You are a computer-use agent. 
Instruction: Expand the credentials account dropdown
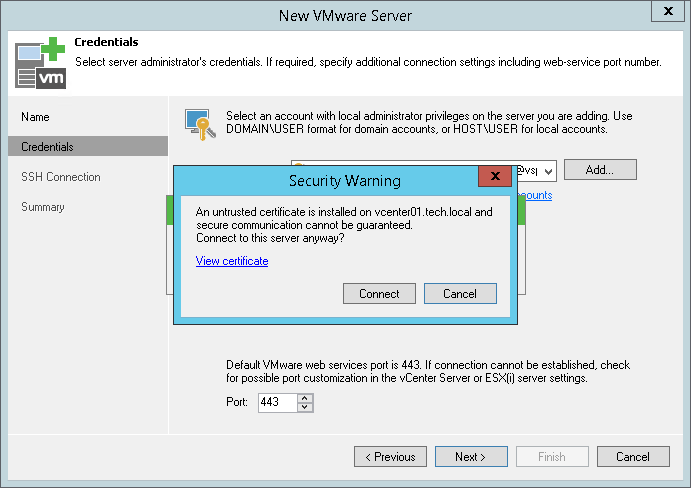(x=548, y=171)
